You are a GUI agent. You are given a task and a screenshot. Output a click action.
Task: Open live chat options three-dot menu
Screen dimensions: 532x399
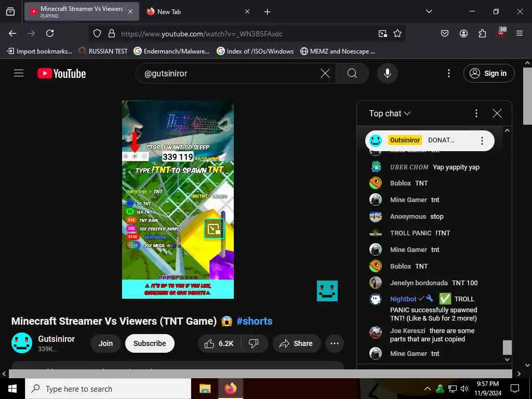476,113
